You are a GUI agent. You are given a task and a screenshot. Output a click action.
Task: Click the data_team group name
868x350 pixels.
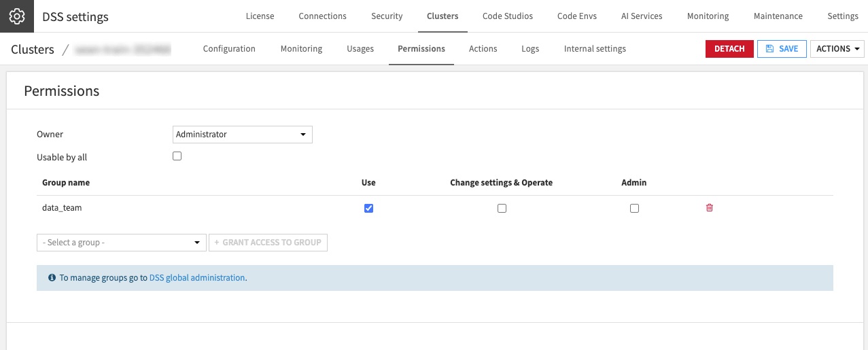(62, 208)
